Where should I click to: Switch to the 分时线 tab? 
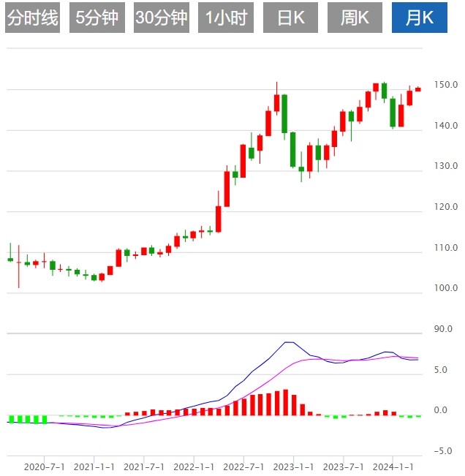click(x=32, y=18)
